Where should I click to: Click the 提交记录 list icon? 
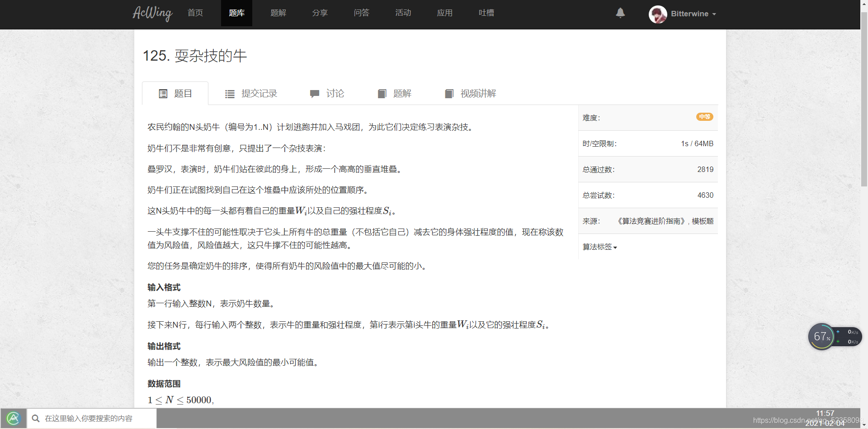pos(230,94)
